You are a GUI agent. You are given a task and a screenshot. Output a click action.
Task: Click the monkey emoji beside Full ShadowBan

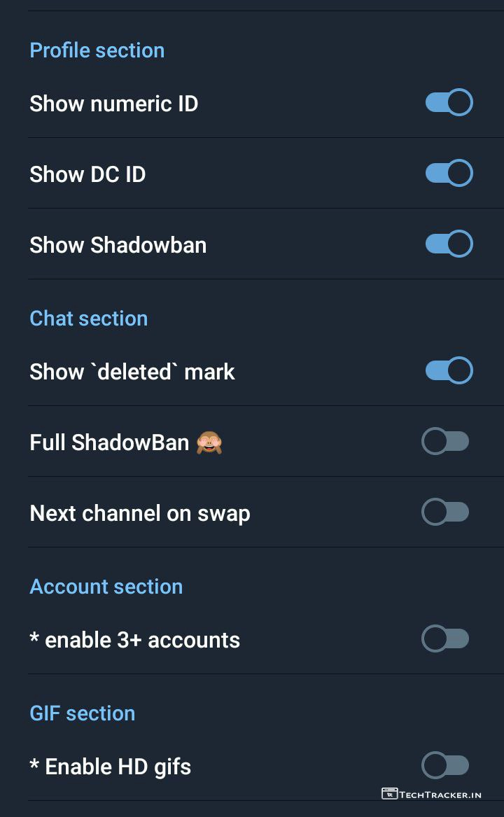pos(209,442)
